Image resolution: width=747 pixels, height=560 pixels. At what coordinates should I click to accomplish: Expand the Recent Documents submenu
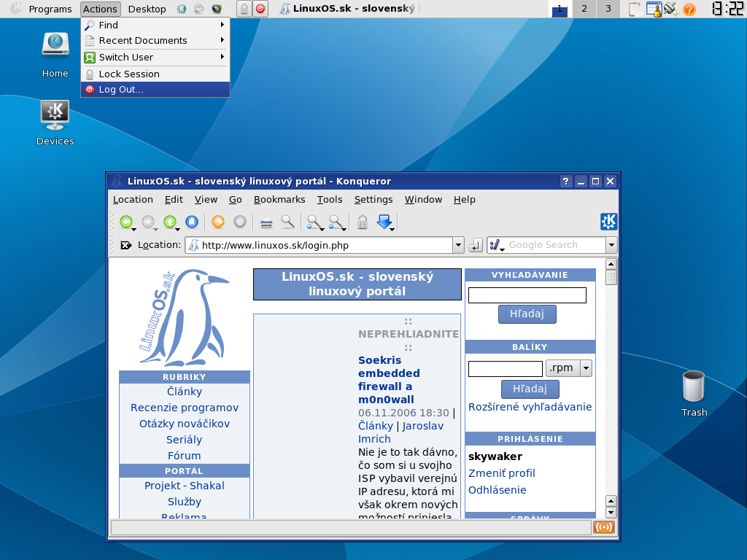(155, 41)
